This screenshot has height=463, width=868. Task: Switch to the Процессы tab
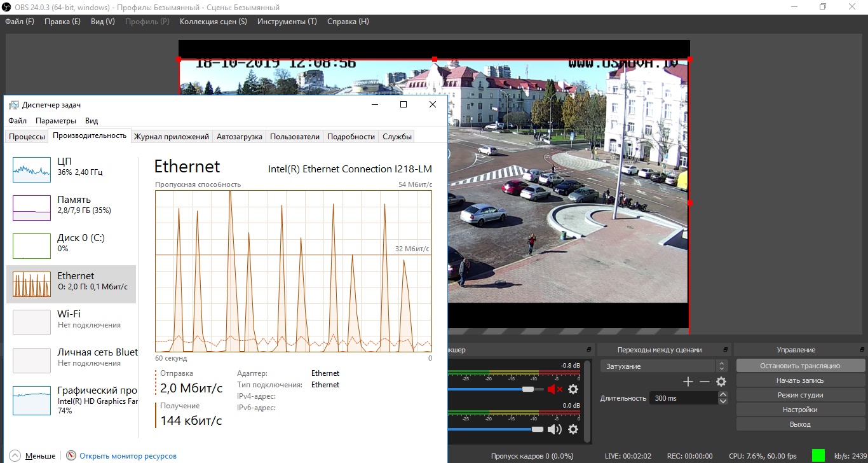click(27, 137)
